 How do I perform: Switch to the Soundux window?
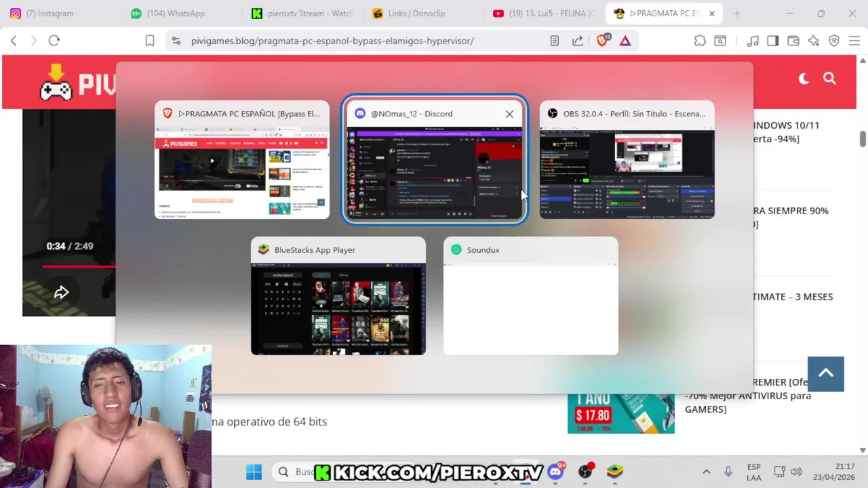531,296
